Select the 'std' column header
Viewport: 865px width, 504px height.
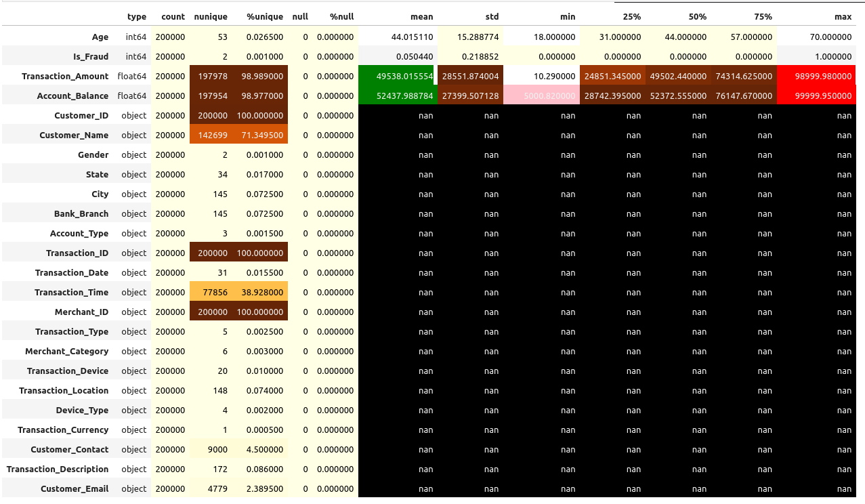tap(491, 16)
